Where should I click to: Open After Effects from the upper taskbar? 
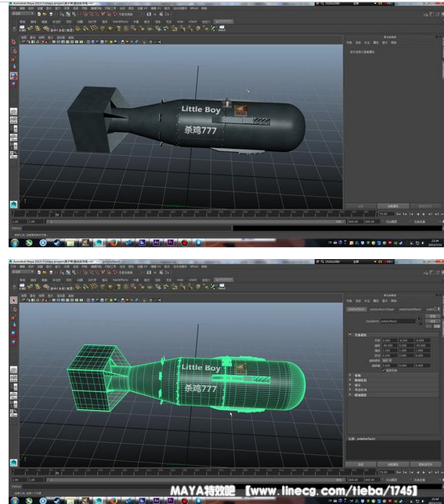point(157,243)
